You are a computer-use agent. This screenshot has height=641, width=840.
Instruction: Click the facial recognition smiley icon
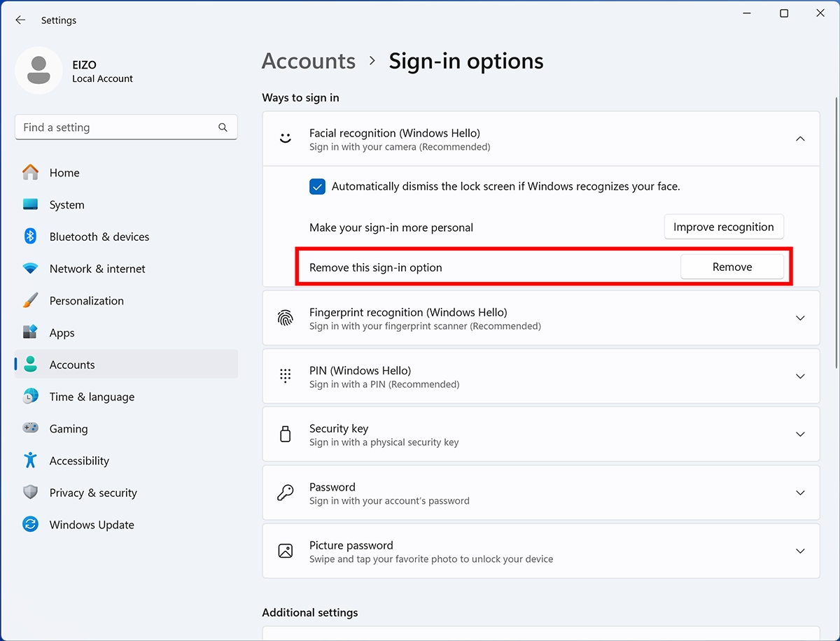(x=285, y=139)
